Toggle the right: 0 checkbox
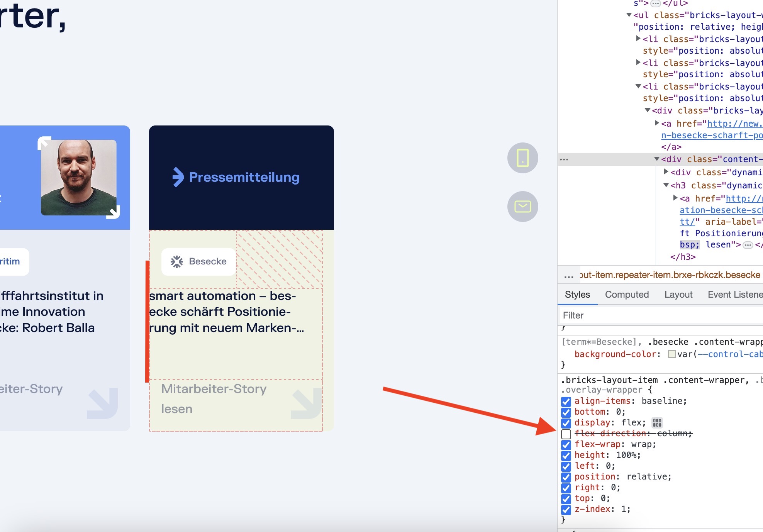Screen dimensions: 763x532 566,488
